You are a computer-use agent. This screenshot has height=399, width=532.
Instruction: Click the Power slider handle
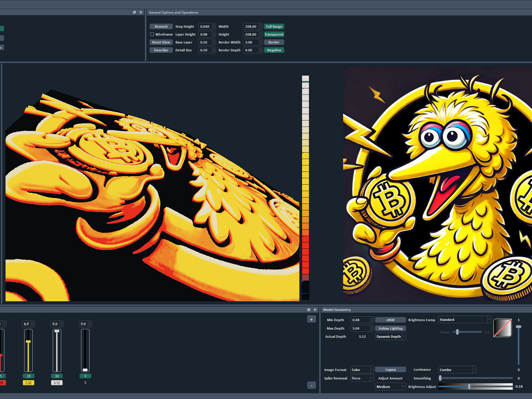[457, 332]
